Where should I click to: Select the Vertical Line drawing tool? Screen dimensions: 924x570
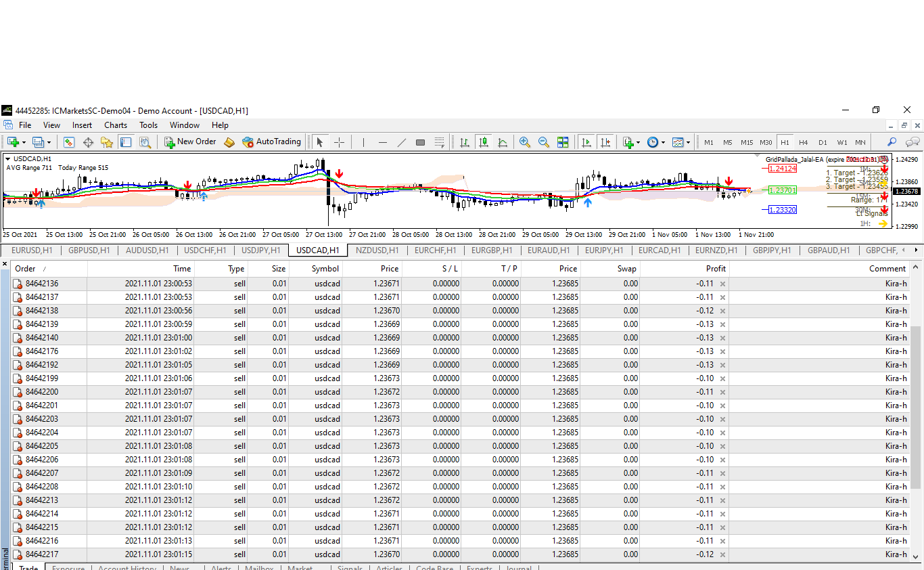[x=363, y=142]
